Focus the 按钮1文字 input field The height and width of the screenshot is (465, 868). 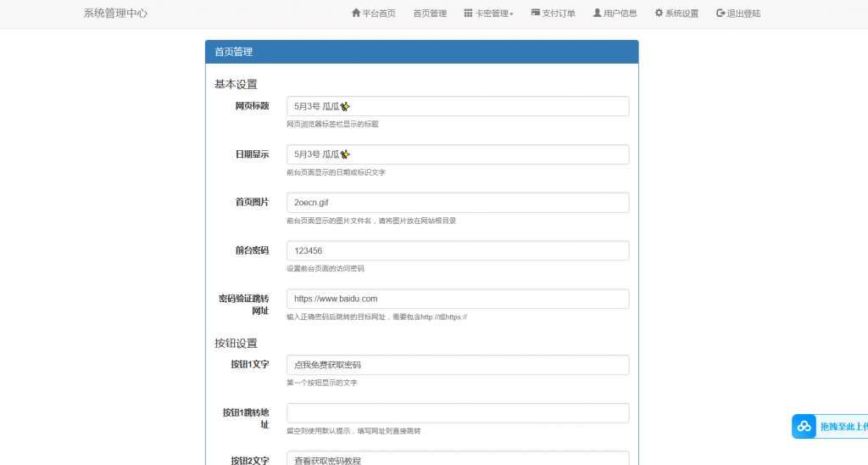(458, 365)
